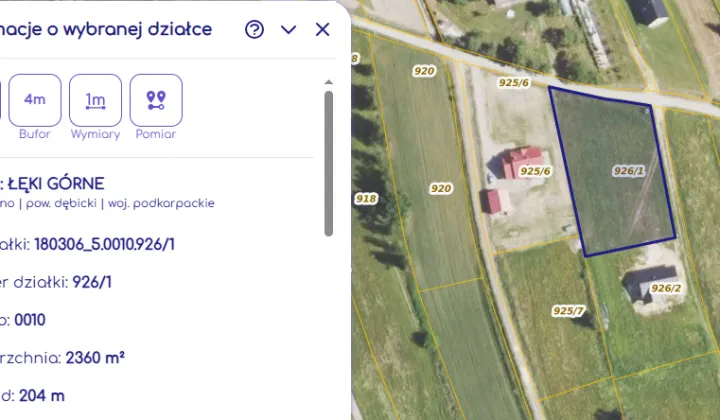Start the Pomiar measurement tool
The image size is (720, 420).
[156, 100]
